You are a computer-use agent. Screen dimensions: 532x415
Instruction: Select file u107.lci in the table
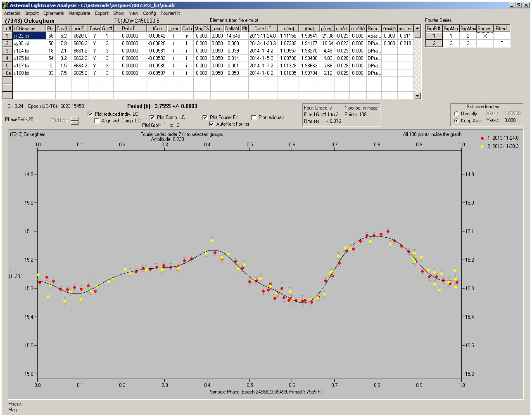(x=29, y=65)
